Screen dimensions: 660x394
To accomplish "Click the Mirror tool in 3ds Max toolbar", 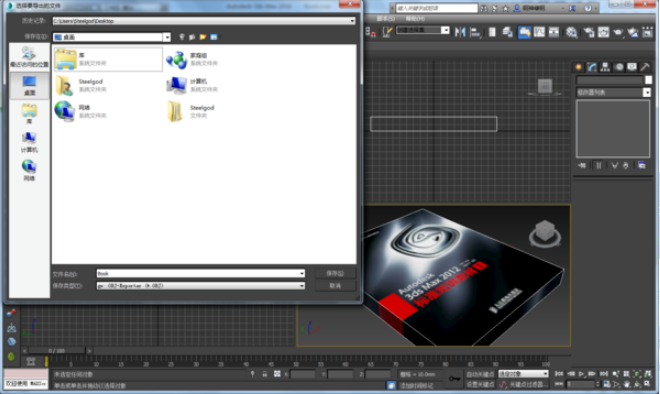I will coord(460,32).
